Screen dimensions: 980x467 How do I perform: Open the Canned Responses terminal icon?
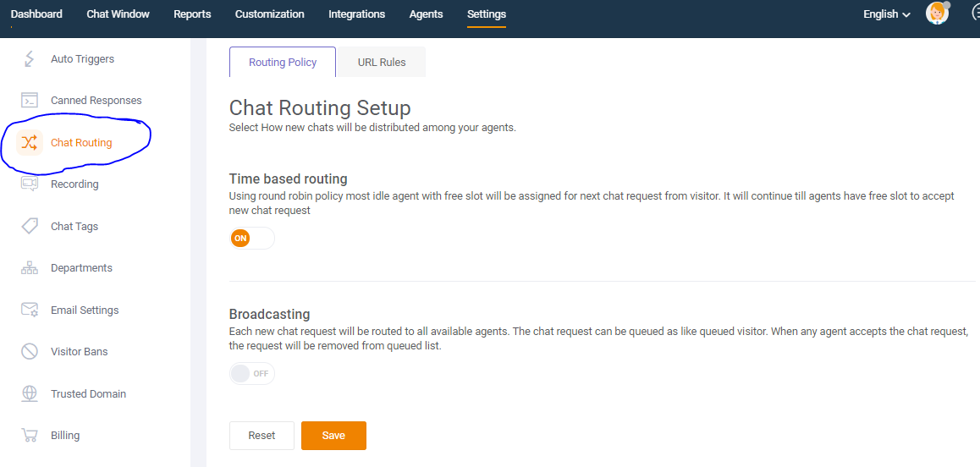(x=30, y=100)
